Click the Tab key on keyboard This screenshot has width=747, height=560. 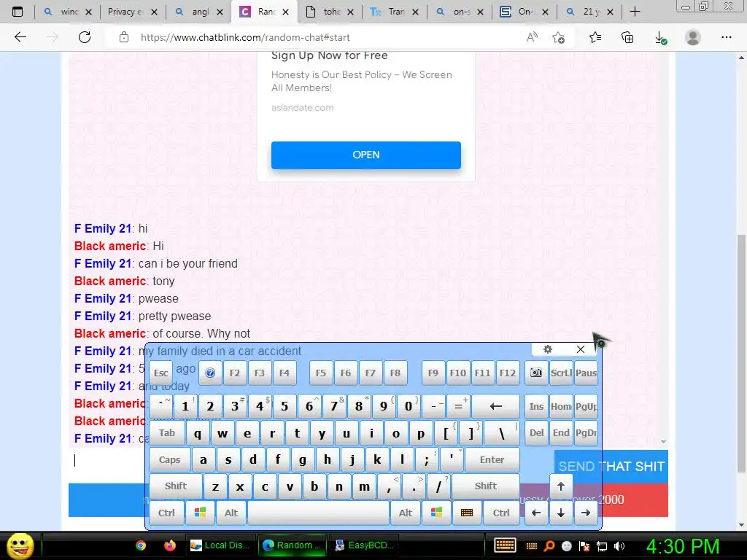click(167, 433)
